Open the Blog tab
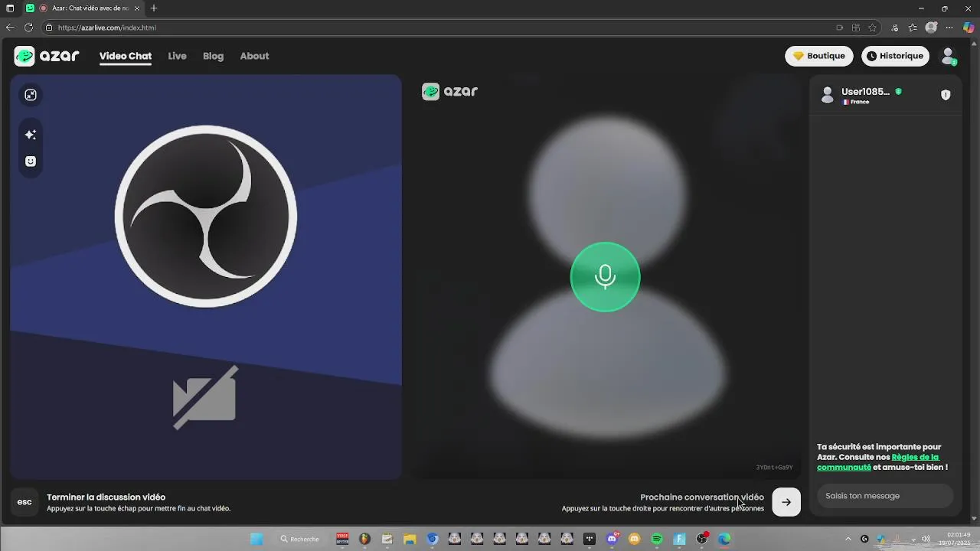 tap(213, 56)
